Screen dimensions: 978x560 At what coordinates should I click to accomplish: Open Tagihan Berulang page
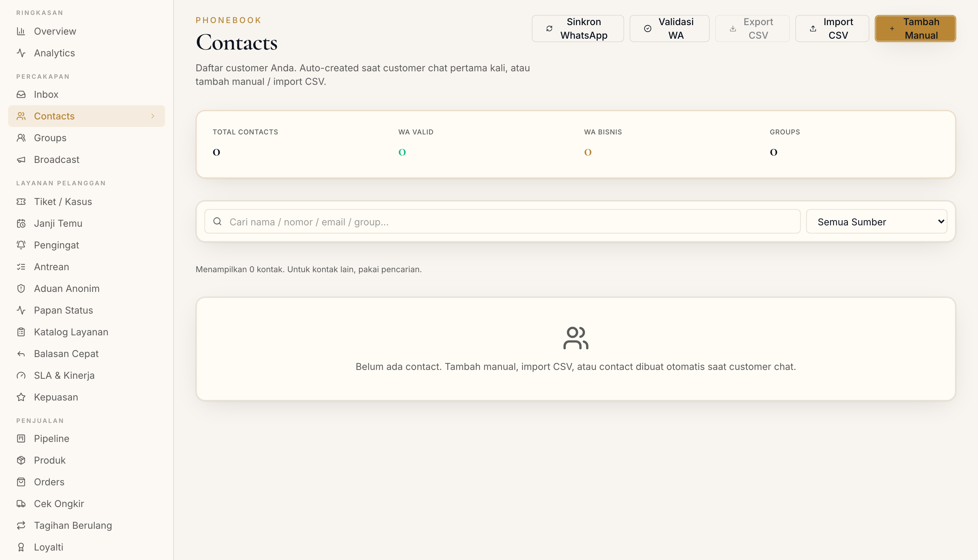87,525
